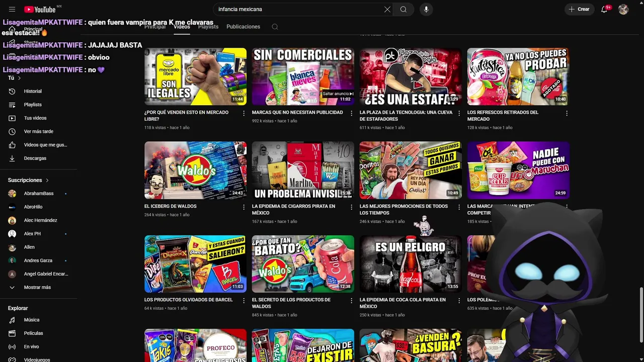The height and width of the screenshot is (362, 644).
Task: Play cigarros pirata video thumbnail
Action: 303,170
